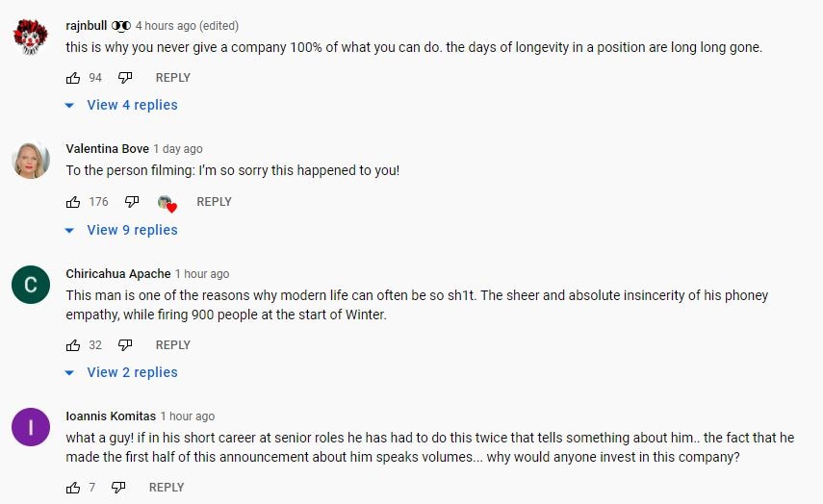Thumbs up Valentina Bove's comment
Screen dimensions: 823x504
coord(73,202)
